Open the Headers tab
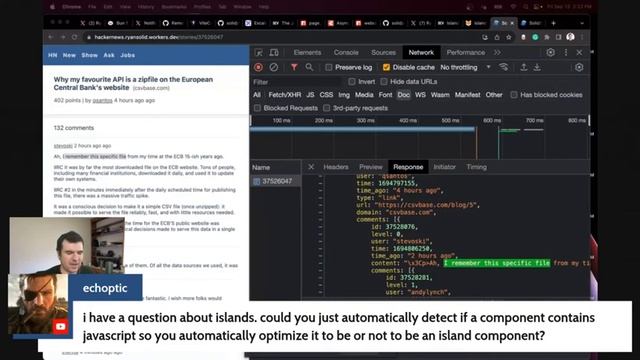The image size is (640, 360). (336, 167)
